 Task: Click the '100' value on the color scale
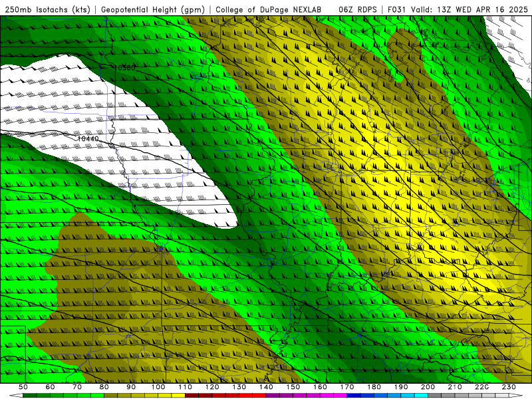pos(158,387)
